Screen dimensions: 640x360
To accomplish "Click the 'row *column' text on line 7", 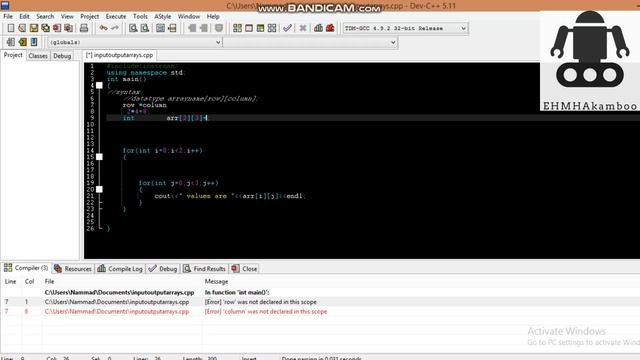I will (x=144, y=105).
